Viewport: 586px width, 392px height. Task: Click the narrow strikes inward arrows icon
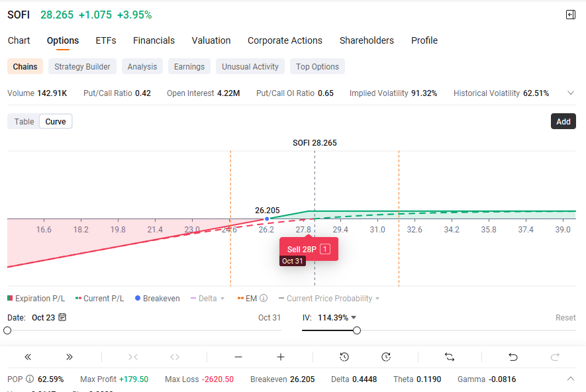[133, 357]
